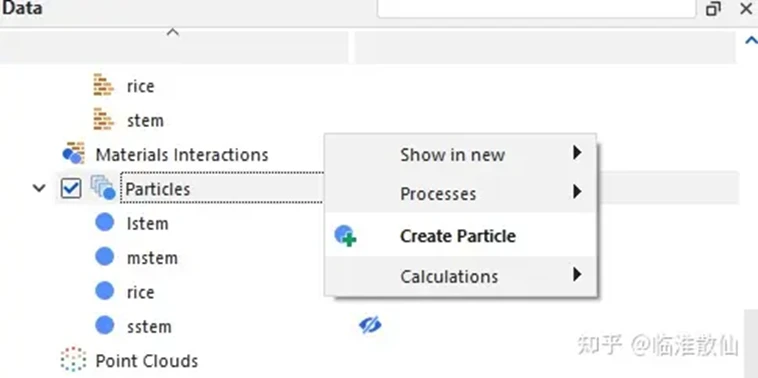Screen dimensions: 758x378
Task: Select the Materials Interactions icon
Action: click(x=73, y=154)
